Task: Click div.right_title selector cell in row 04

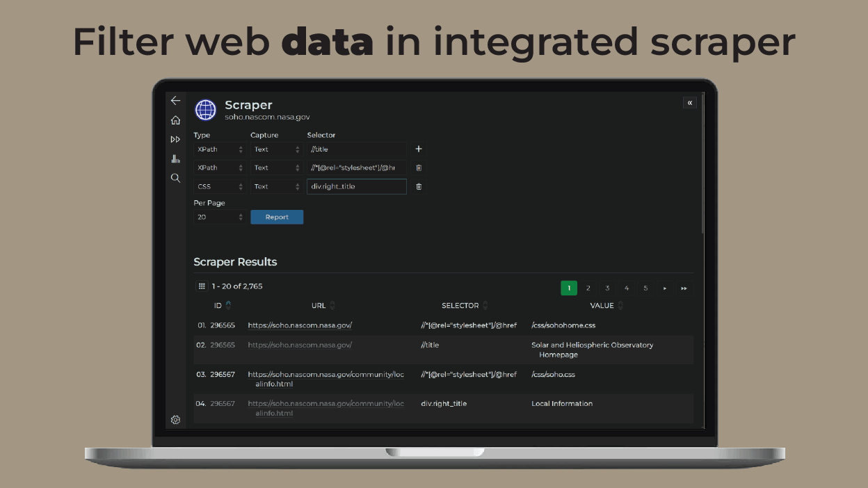Action: pos(444,404)
